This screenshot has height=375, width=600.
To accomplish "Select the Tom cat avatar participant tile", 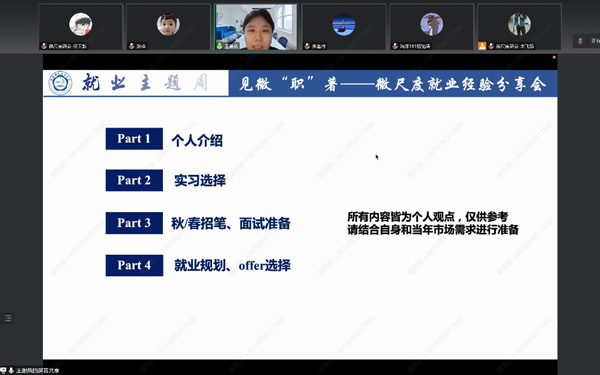I will click(432, 27).
